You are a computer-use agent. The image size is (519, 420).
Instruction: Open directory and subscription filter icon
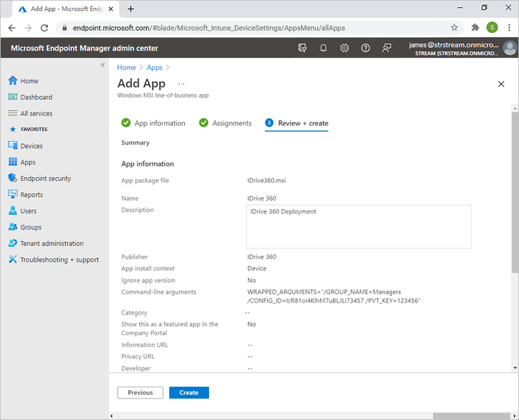(302, 48)
